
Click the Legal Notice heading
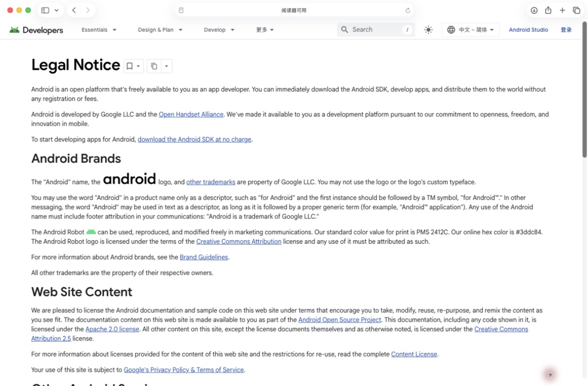click(x=76, y=65)
